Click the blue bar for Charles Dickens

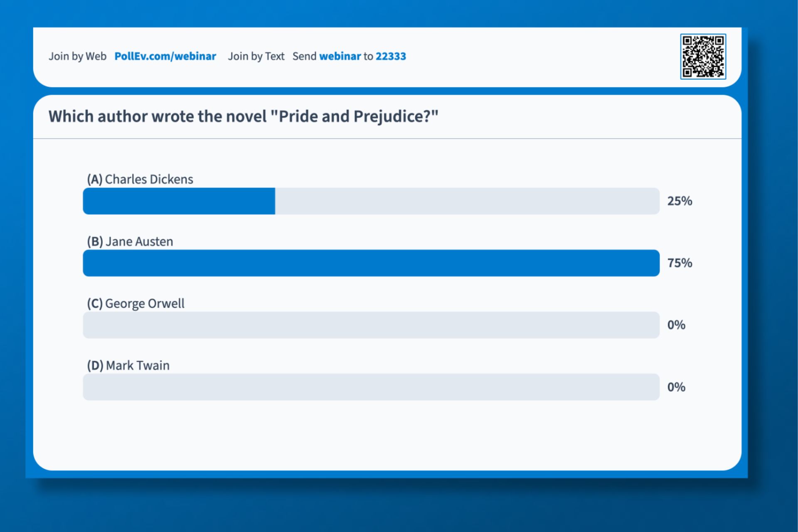pos(179,201)
